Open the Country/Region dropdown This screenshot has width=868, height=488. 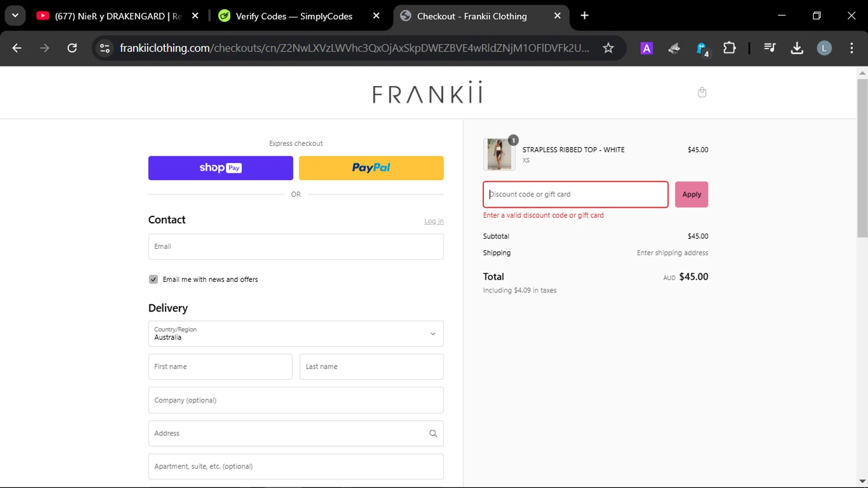[296, 333]
